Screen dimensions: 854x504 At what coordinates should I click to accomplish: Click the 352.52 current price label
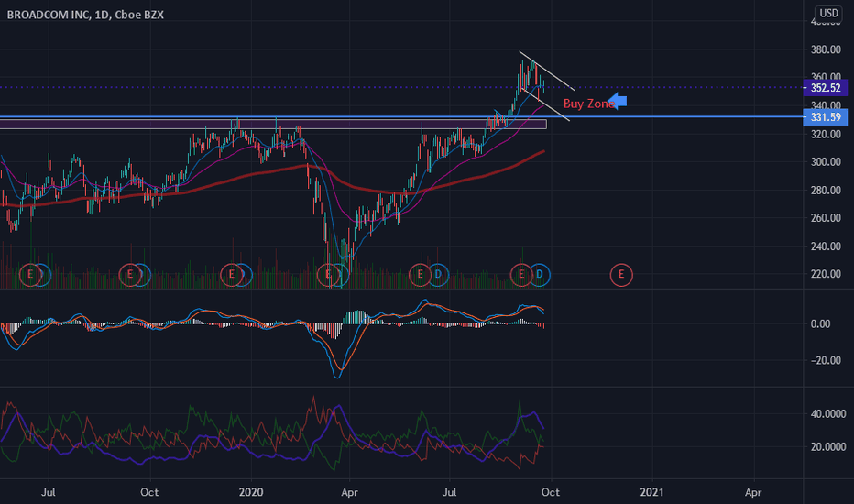click(x=825, y=88)
